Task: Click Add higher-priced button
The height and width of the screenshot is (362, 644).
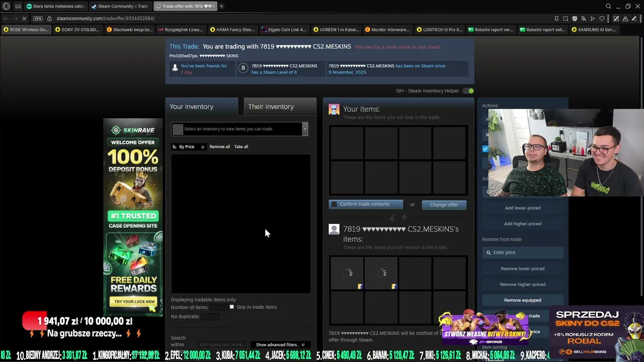Action: (x=522, y=224)
